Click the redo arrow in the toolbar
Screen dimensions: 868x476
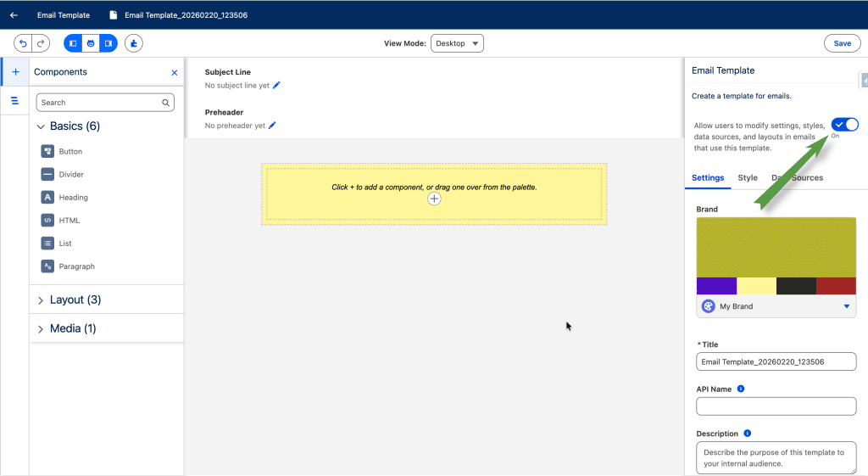pyautogui.click(x=41, y=43)
